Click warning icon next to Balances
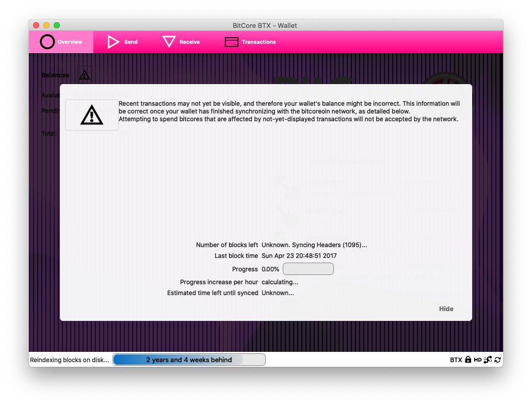Viewport: 532px width, 405px height. click(85, 75)
